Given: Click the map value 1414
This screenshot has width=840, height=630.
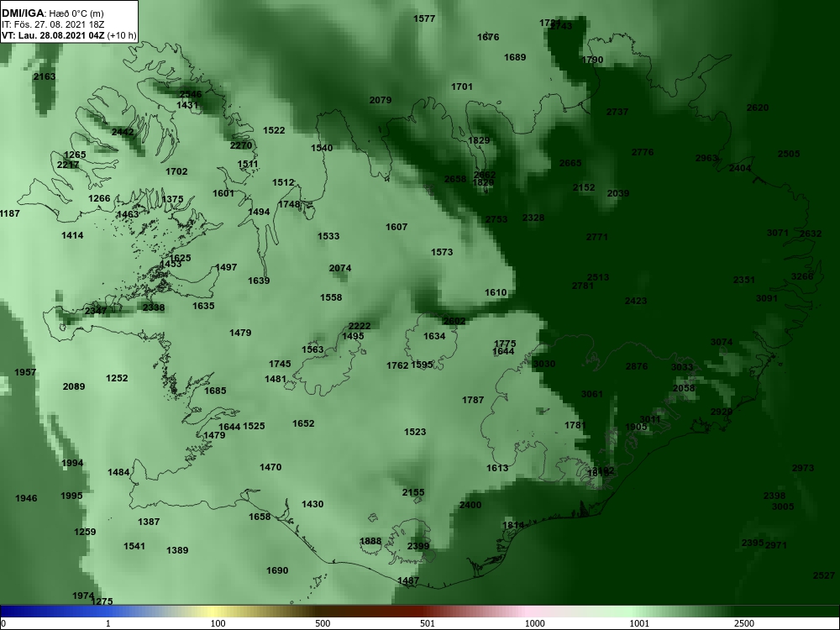Looking at the screenshot, I should [x=72, y=235].
